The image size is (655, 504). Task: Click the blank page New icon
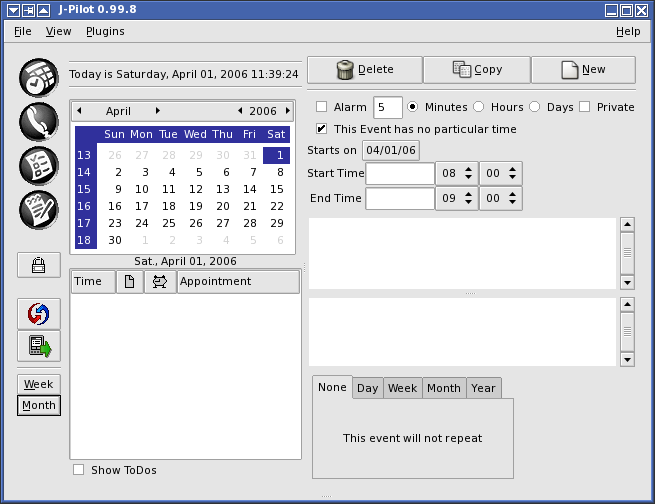569,70
